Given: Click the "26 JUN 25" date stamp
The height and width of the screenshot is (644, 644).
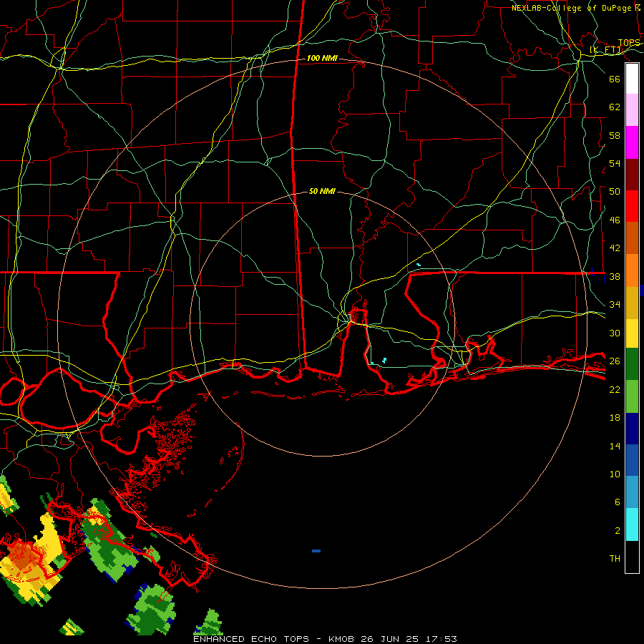Looking at the screenshot, I should pos(389,639).
